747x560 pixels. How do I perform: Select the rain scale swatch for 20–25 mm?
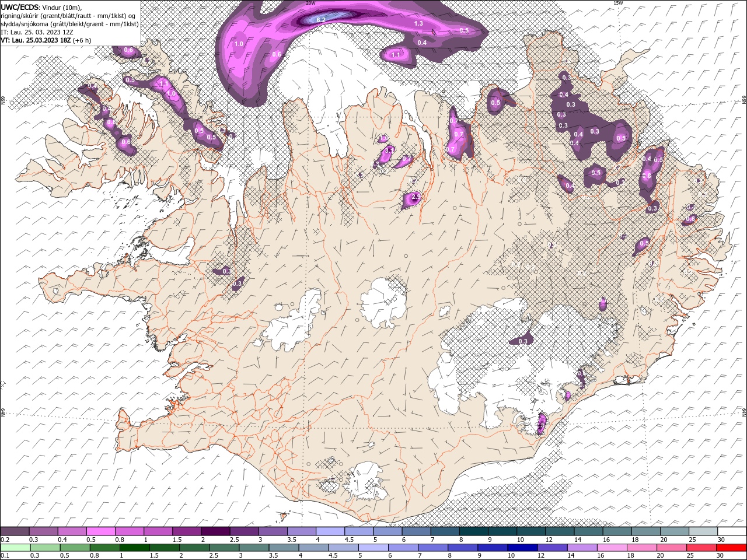pyautogui.click(x=672, y=547)
